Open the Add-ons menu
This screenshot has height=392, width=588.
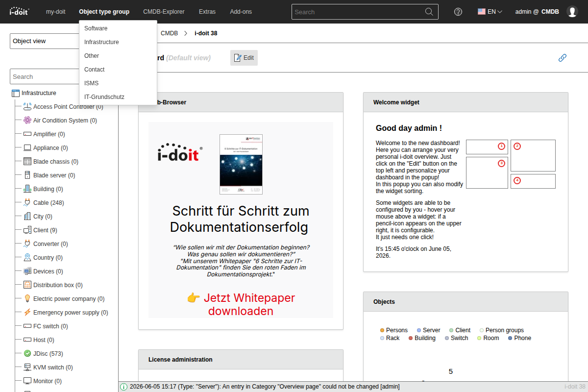(x=241, y=12)
